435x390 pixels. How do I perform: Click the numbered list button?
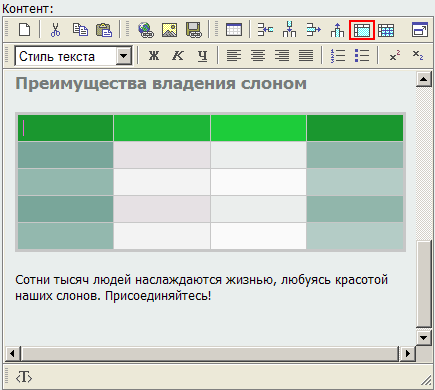pos(337,56)
